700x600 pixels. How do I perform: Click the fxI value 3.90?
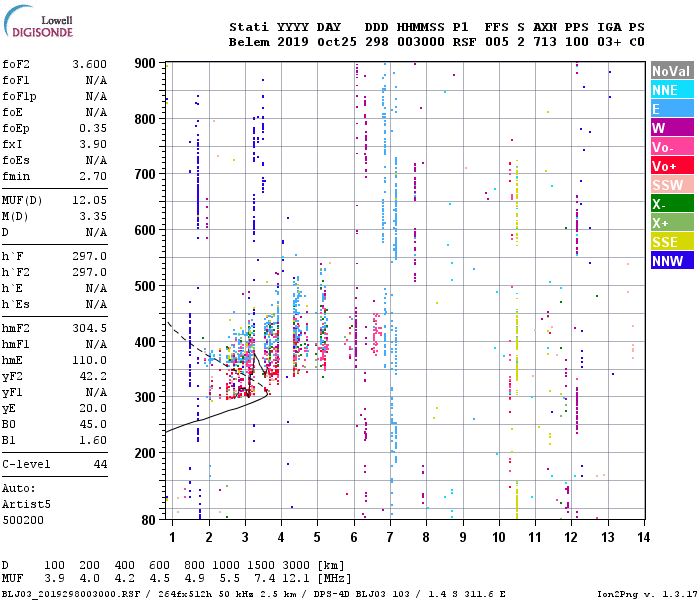(x=93, y=144)
